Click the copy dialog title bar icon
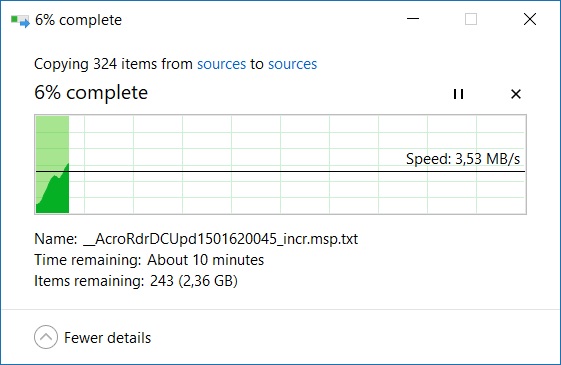This screenshot has width=561, height=365. pos(20,20)
